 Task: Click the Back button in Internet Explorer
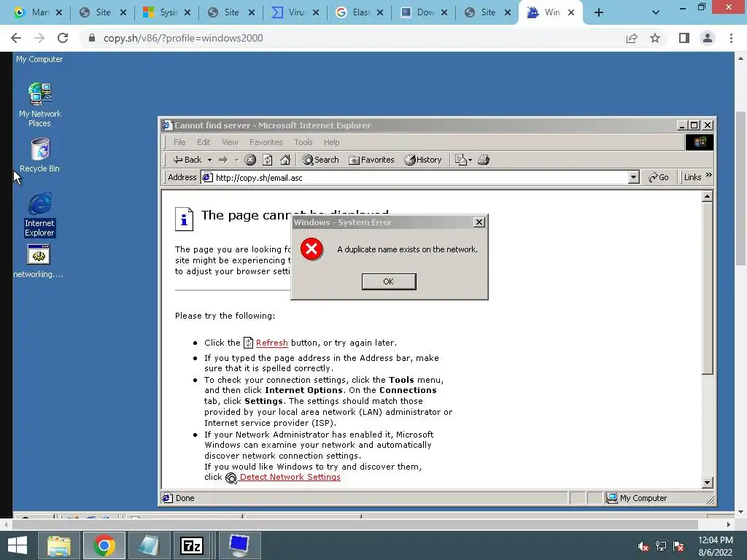pos(187,160)
